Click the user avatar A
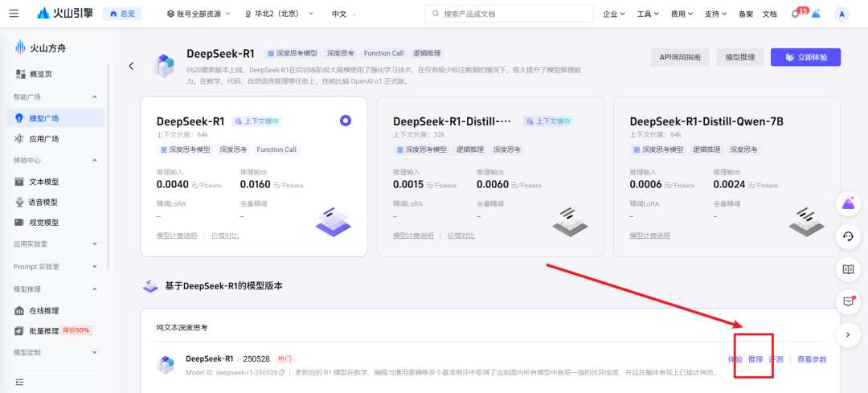The width and height of the screenshot is (868, 393). (841, 14)
